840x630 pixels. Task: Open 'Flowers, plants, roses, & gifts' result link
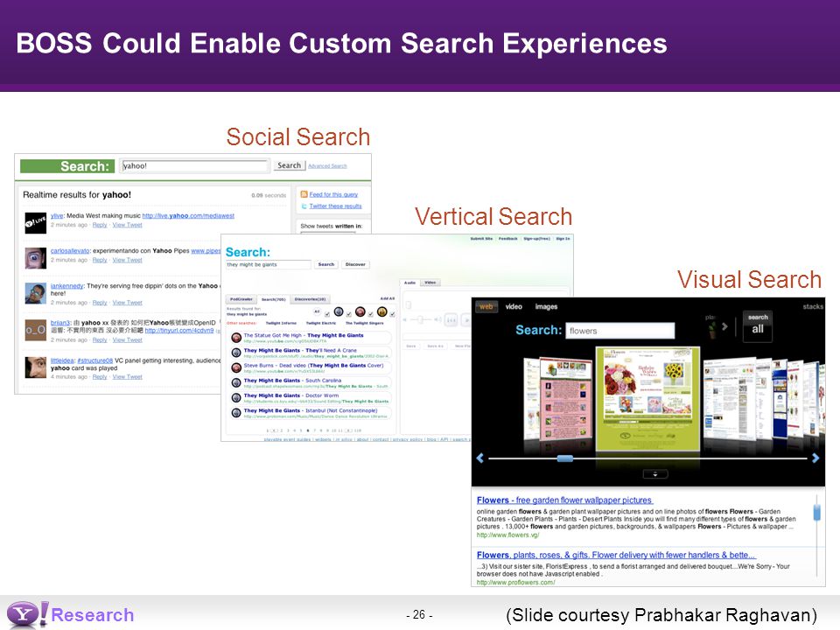616,555
